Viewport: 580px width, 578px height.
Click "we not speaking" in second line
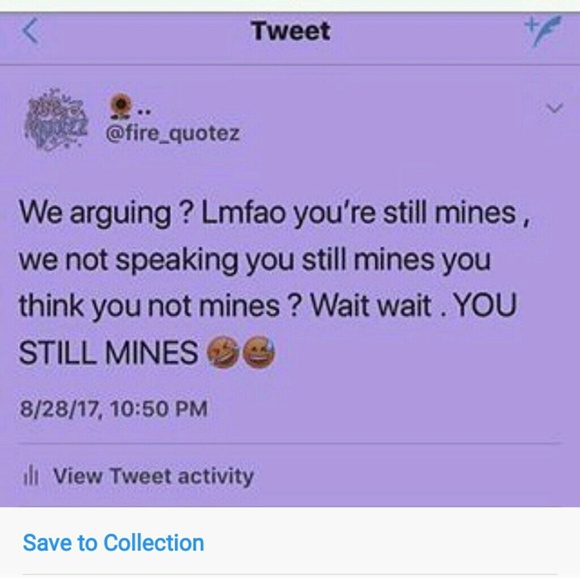point(129,261)
